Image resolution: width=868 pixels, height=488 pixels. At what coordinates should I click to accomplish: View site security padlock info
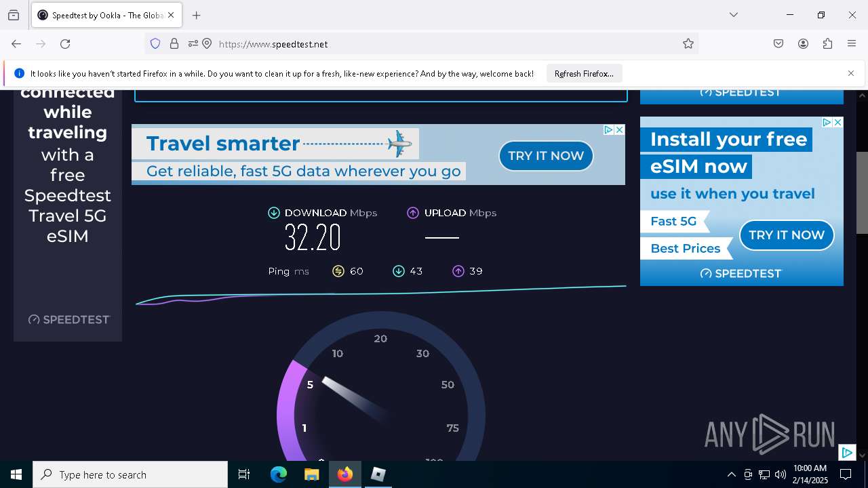click(174, 44)
